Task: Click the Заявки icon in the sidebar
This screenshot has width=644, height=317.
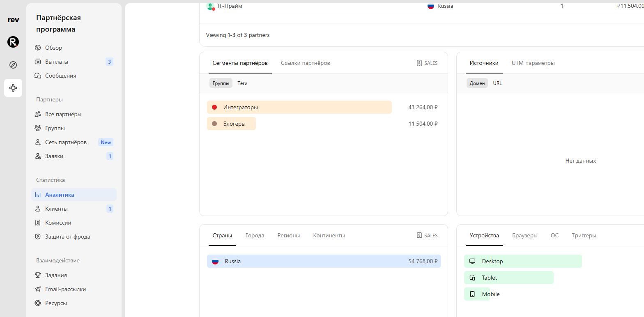Action: pyautogui.click(x=38, y=156)
